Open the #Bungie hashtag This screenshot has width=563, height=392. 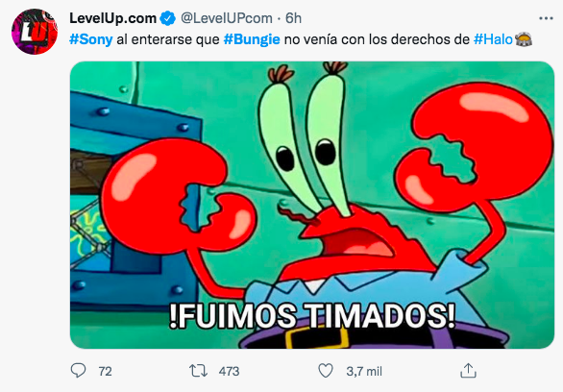click(252, 39)
